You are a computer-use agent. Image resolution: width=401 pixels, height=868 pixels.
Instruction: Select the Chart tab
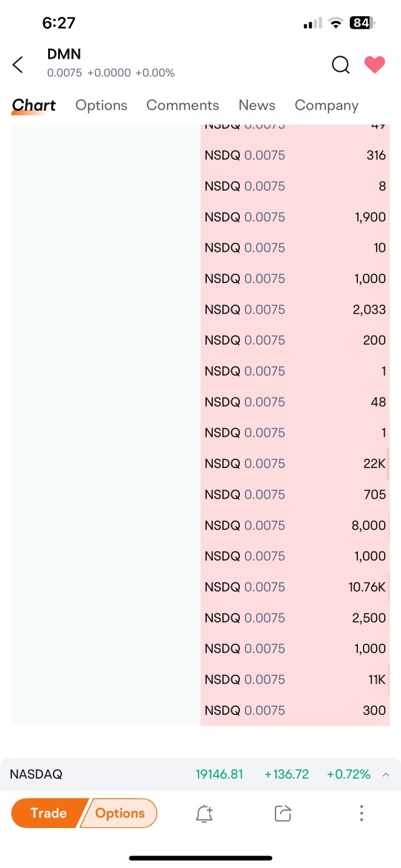pos(34,106)
